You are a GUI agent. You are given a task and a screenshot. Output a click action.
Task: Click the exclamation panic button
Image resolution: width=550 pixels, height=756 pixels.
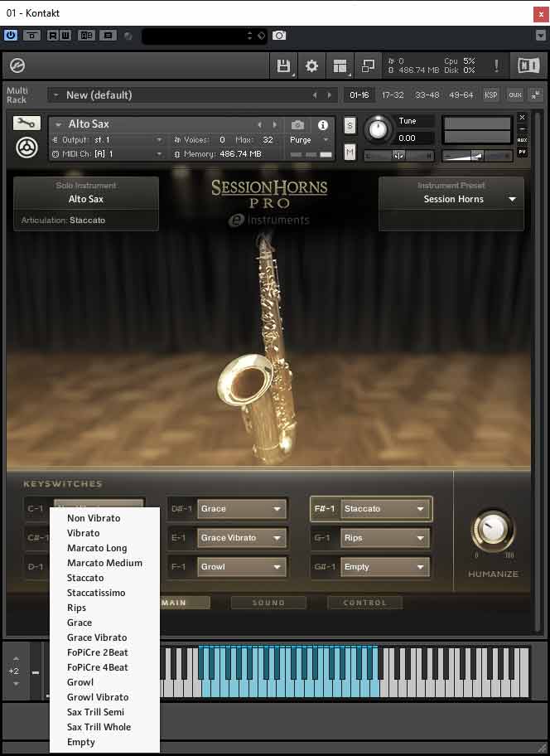click(x=496, y=65)
